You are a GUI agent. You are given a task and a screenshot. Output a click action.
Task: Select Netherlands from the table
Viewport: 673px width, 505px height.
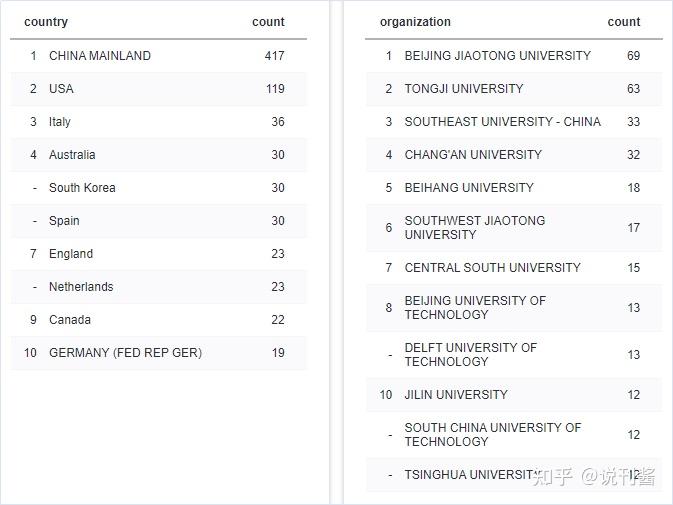(81, 287)
